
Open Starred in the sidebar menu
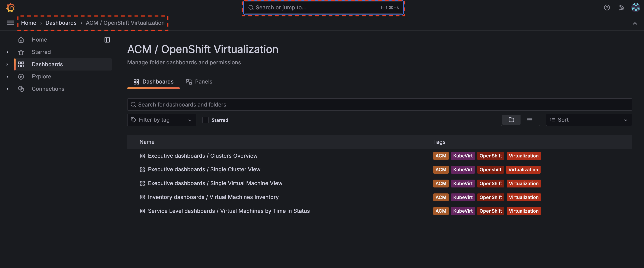(41, 52)
